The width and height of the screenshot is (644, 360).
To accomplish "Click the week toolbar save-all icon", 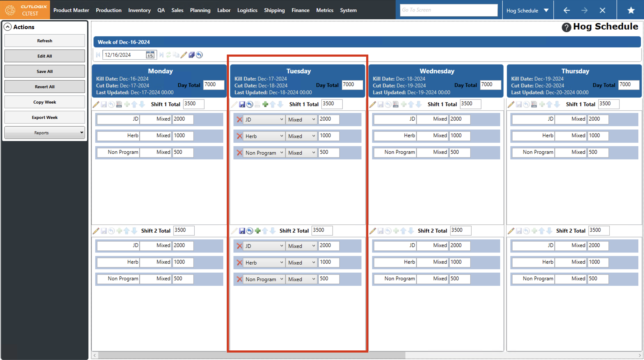I will pos(191,55).
